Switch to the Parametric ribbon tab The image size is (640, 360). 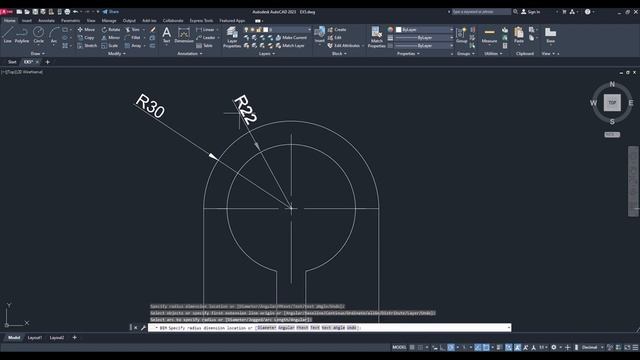[70, 20]
